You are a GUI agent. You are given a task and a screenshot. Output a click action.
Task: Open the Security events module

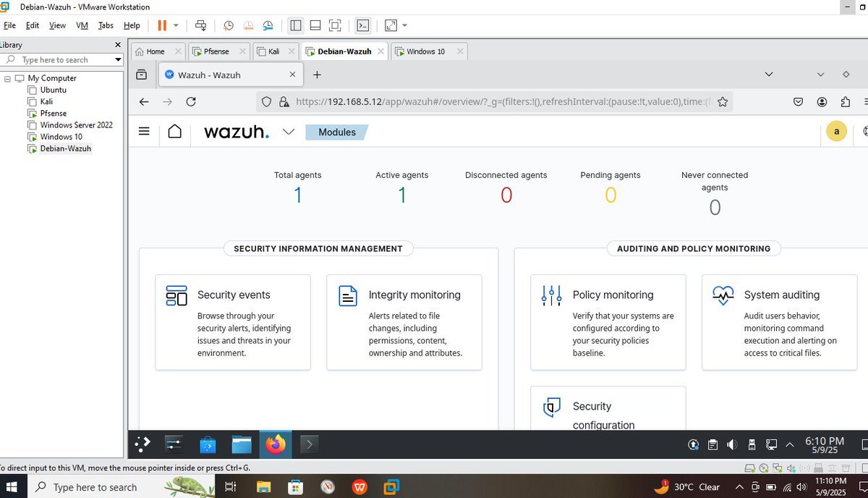click(x=233, y=322)
